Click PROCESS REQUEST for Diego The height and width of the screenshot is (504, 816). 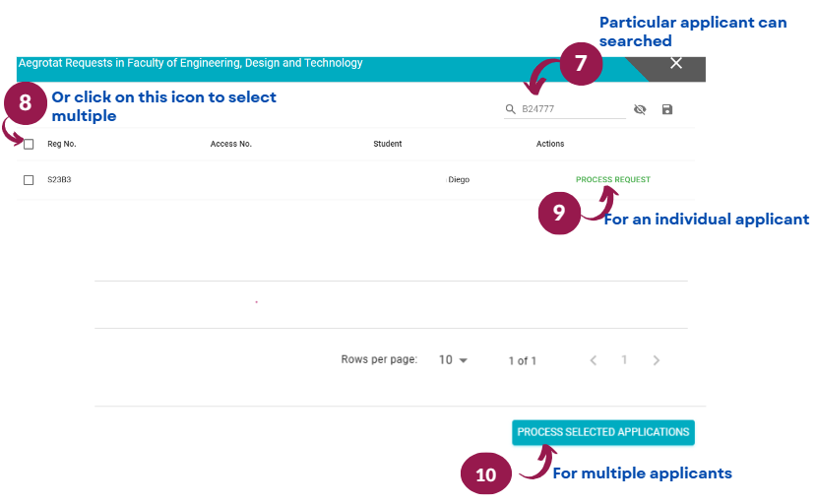coord(613,179)
